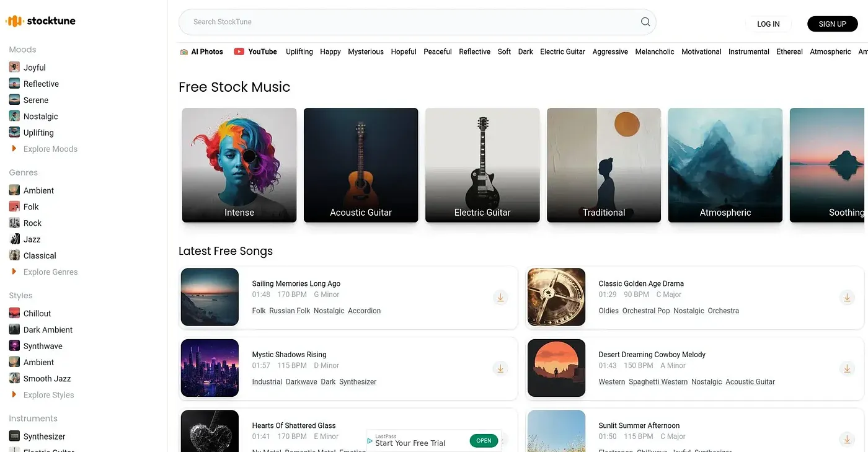
Task: Click the YouTube icon in tag bar
Action: 239,51
